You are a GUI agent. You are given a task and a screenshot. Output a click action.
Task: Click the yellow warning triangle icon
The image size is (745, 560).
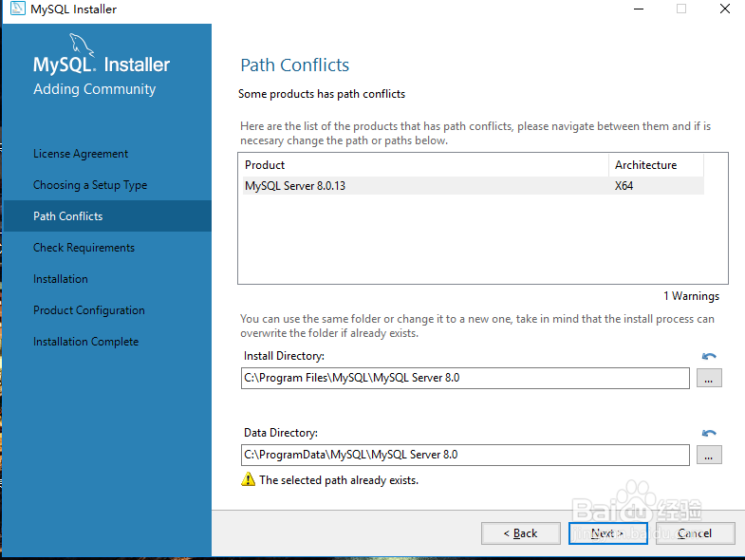tap(248, 479)
